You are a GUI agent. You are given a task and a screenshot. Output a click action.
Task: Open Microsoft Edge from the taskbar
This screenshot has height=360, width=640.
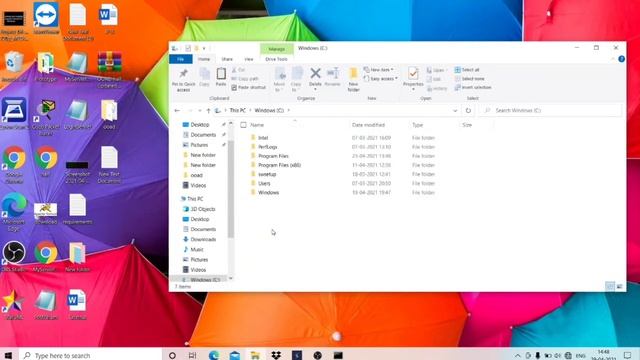pyautogui.click(x=214, y=355)
